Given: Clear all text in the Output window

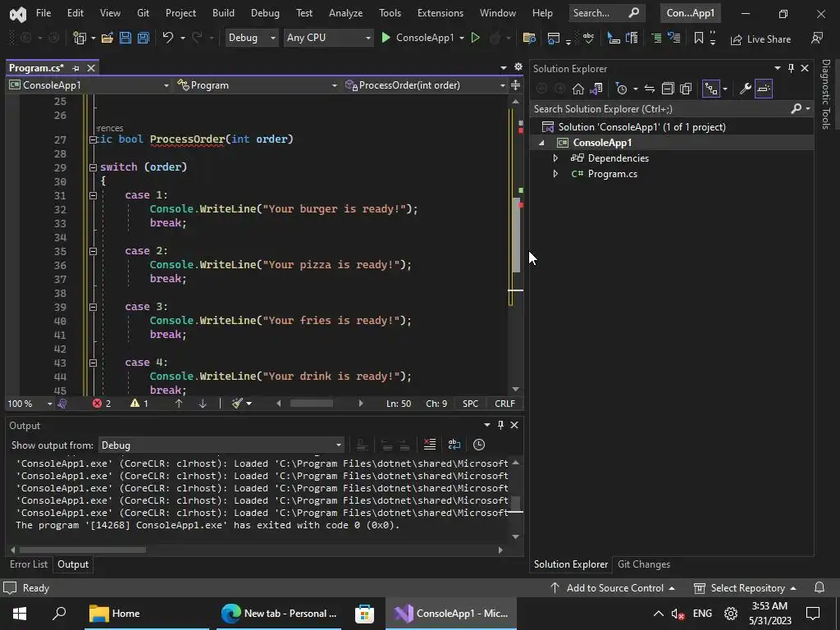Looking at the screenshot, I should [x=430, y=445].
